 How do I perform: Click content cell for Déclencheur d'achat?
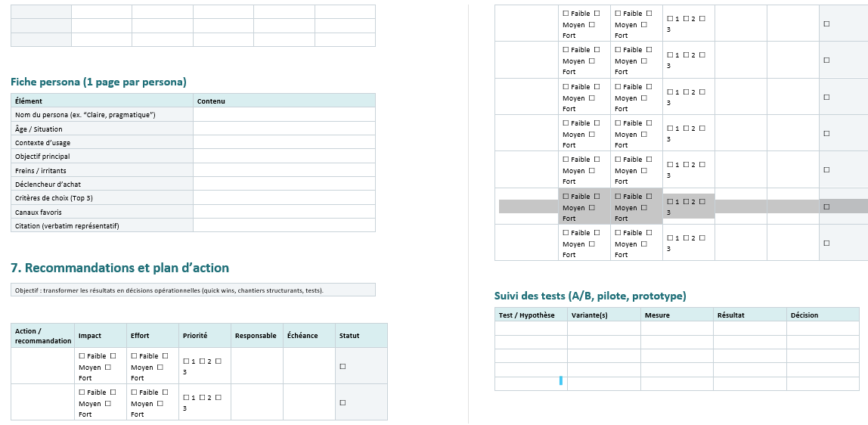(284, 185)
